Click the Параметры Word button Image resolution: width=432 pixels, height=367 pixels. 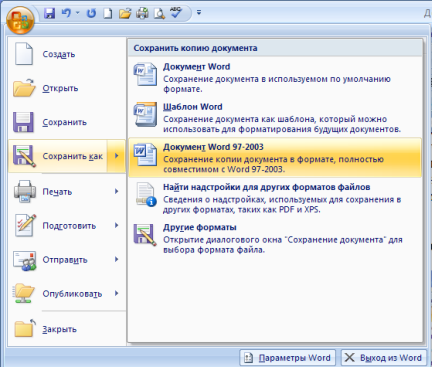tap(287, 358)
